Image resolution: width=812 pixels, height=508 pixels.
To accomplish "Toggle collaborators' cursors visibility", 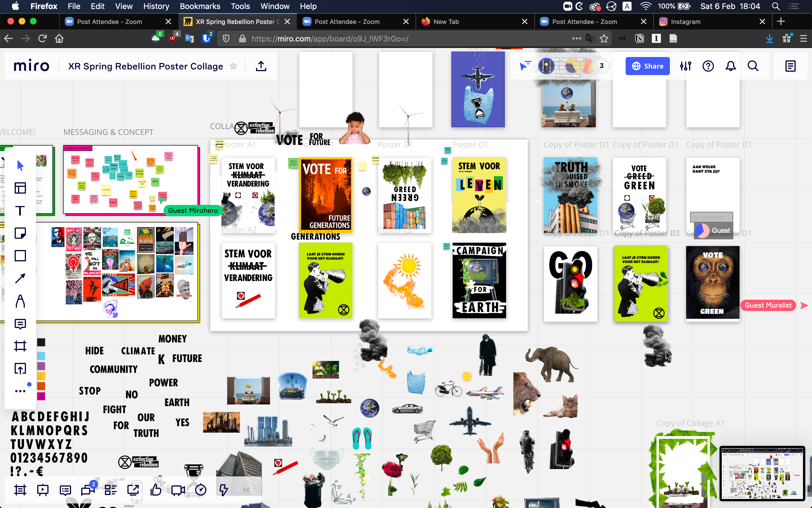I will coord(525,66).
